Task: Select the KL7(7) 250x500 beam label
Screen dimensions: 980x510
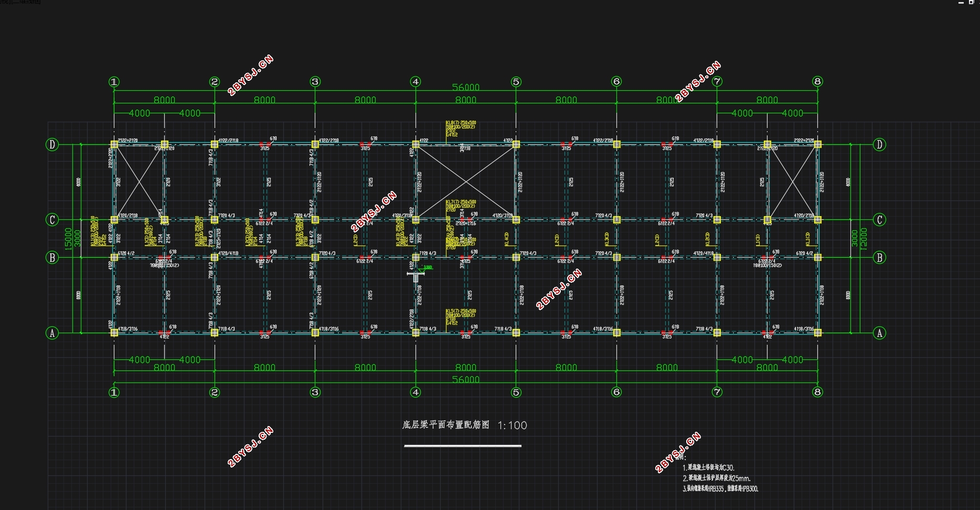Action: pyautogui.click(x=461, y=202)
